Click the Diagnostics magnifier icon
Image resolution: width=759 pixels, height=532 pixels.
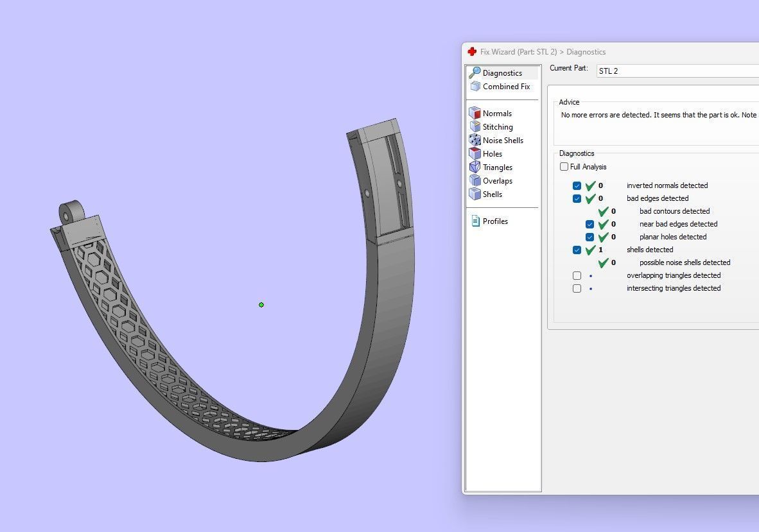tap(475, 73)
